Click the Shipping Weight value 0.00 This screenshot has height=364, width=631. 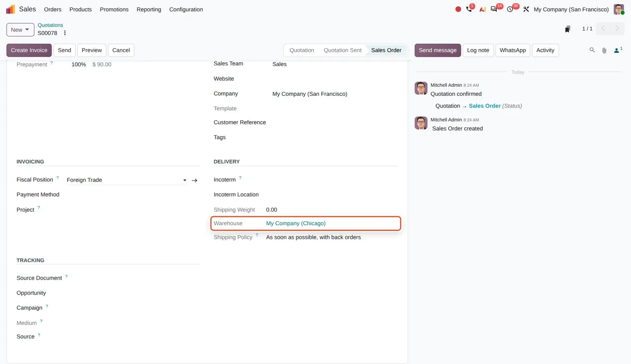(271, 210)
